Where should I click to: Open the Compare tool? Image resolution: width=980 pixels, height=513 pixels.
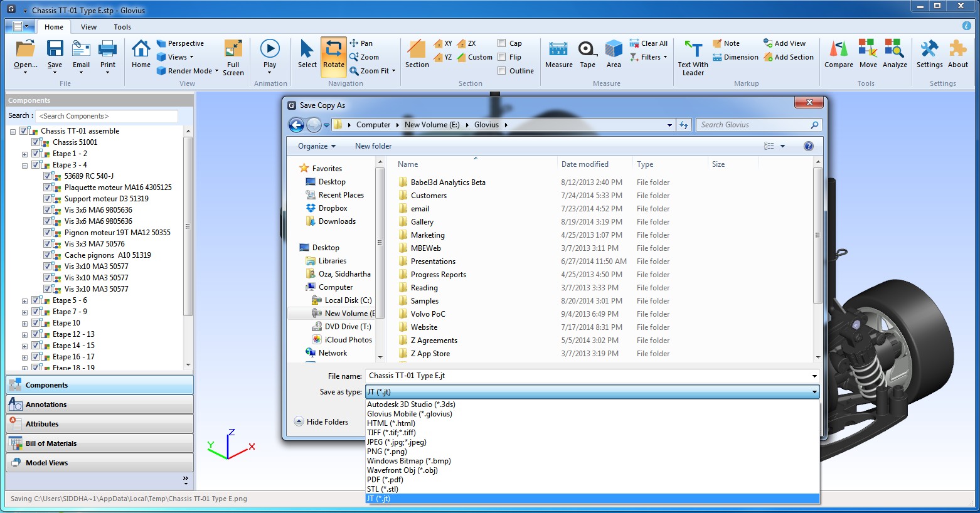click(x=839, y=54)
